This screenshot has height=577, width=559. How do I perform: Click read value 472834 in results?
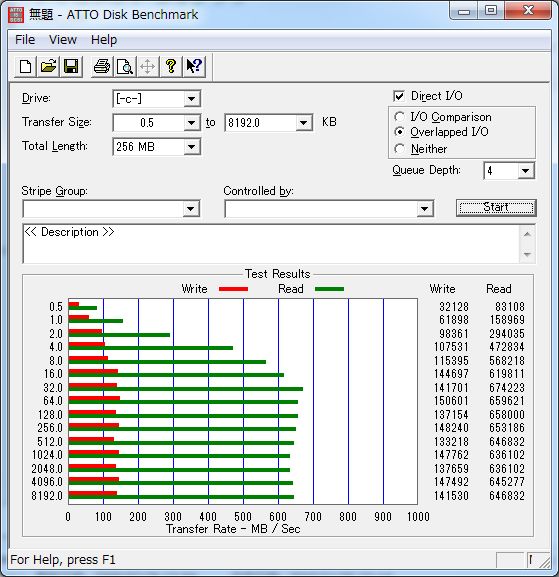coord(507,347)
